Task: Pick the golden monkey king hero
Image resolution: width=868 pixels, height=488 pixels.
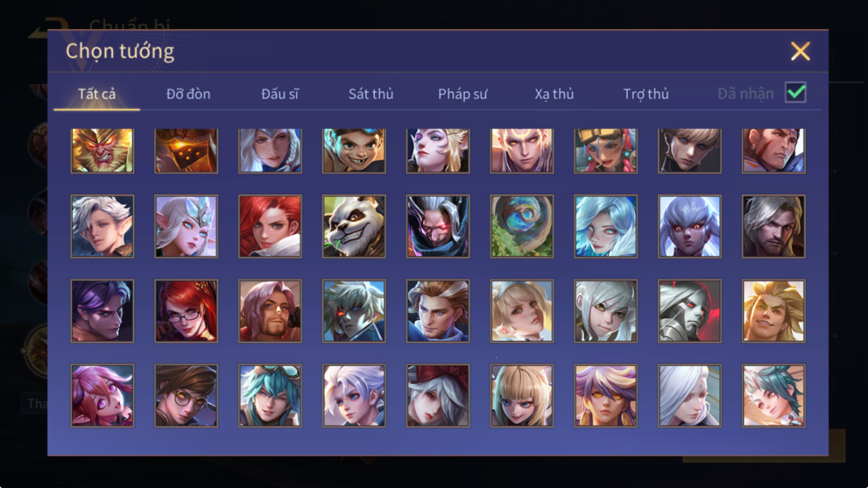Action: click(102, 150)
